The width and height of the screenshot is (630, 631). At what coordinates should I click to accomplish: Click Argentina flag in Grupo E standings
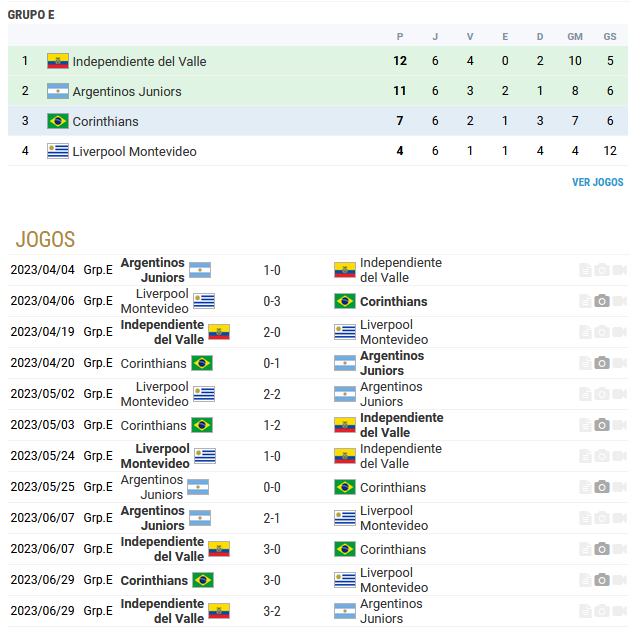(x=58, y=91)
